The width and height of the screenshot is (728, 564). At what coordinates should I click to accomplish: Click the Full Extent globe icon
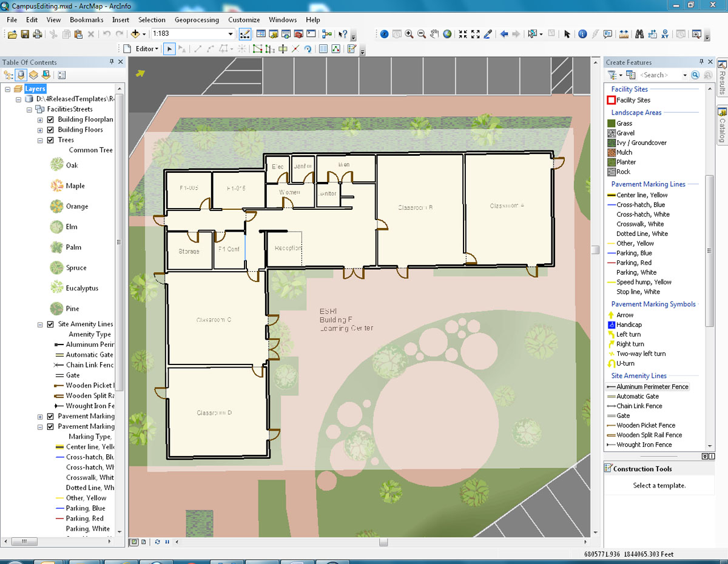pyautogui.click(x=447, y=34)
